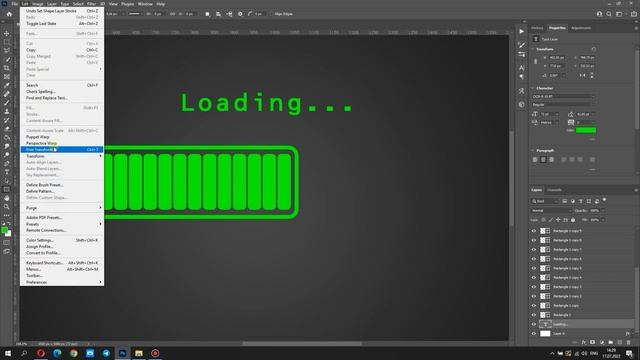Click the Play actions panel icon
The height and width of the screenshot is (360, 640).
click(522, 31)
